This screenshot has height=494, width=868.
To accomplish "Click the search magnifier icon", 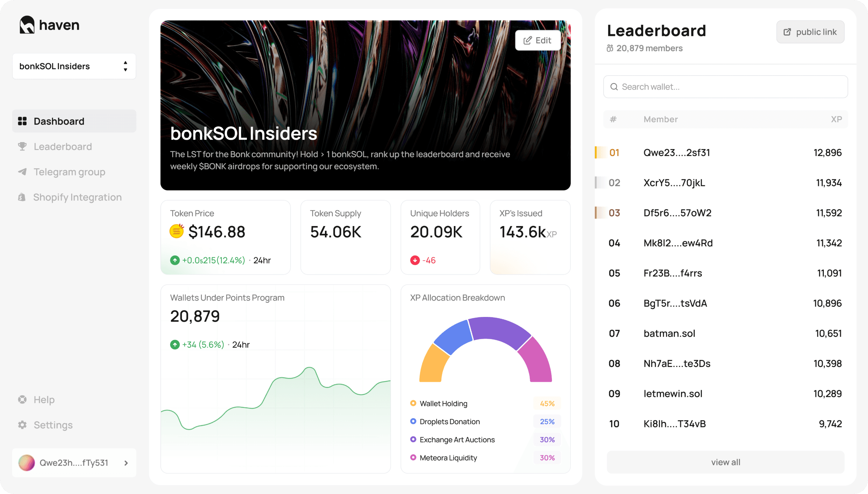I will [x=614, y=87].
